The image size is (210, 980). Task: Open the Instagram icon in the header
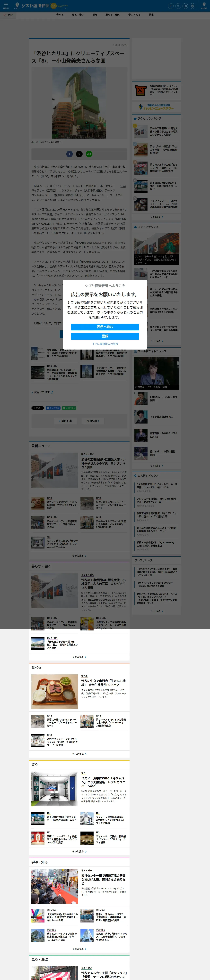pos(185,6)
